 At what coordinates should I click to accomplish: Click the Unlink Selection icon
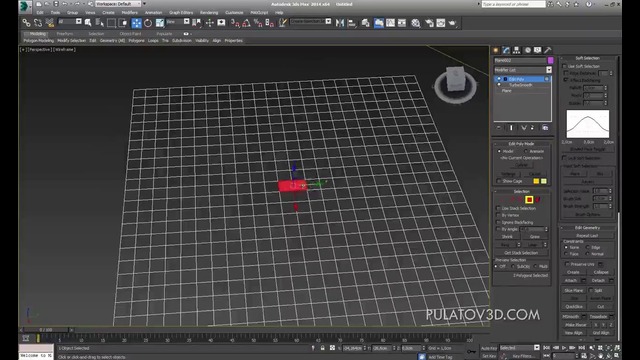coord(38,23)
